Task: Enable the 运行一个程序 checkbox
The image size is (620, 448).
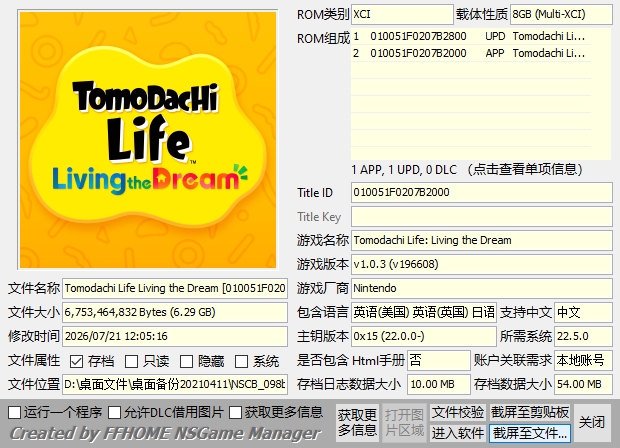Action: click(x=15, y=412)
